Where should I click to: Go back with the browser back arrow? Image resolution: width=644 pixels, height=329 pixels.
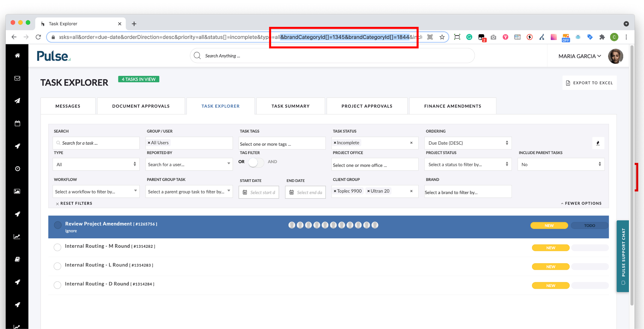pyautogui.click(x=14, y=37)
